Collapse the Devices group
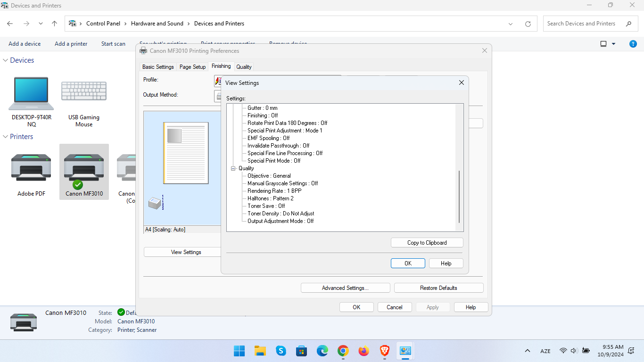 click(6, 60)
